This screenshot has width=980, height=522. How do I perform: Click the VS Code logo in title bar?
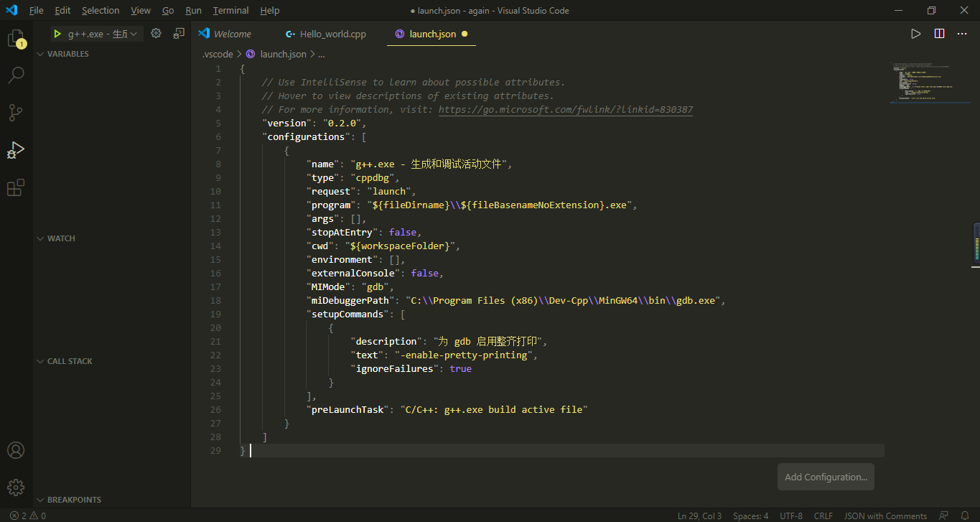(11, 10)
